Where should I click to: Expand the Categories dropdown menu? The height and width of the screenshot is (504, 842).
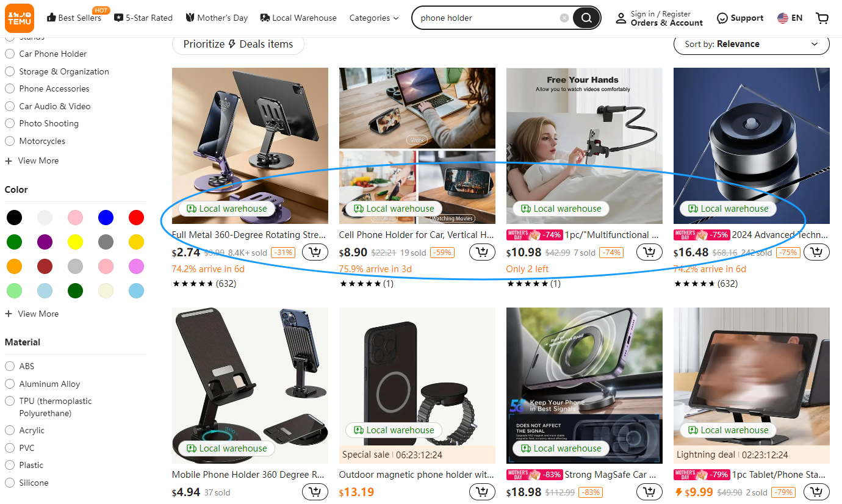[374, 18]
